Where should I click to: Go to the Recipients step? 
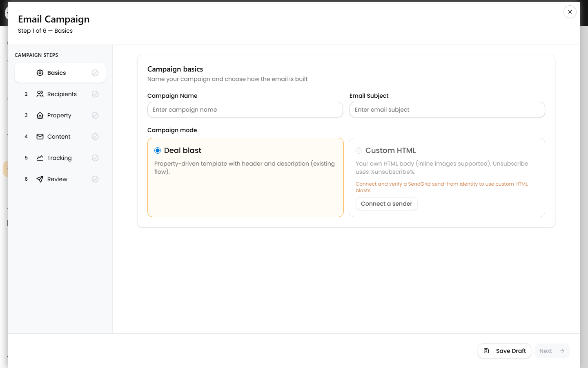pos(60,94)
